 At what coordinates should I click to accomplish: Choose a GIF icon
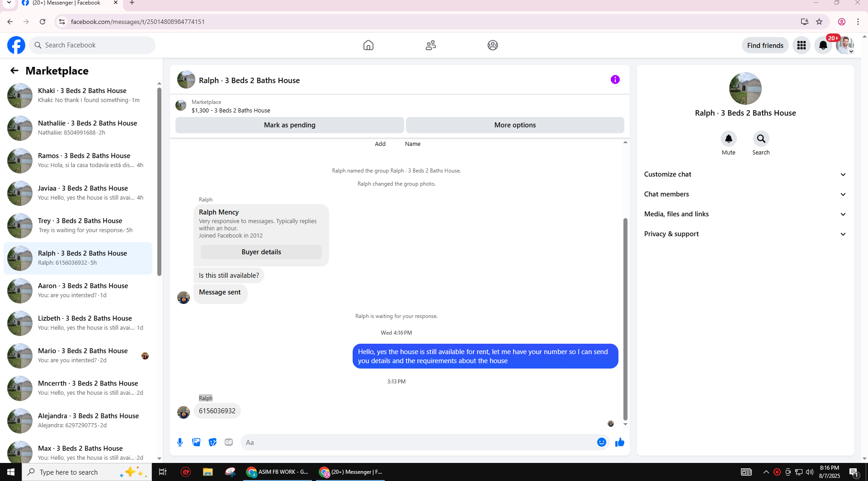229,442
